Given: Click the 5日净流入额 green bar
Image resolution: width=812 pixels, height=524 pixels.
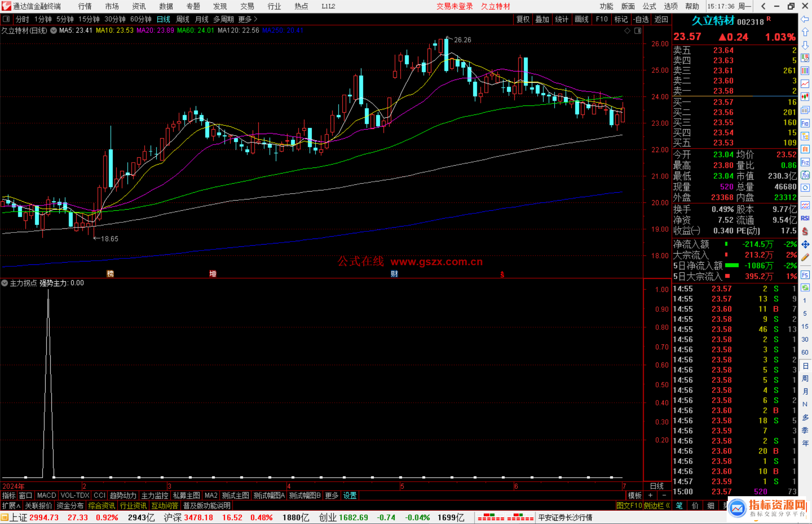Looking at the screenshot, I should (x=732, y=266).
